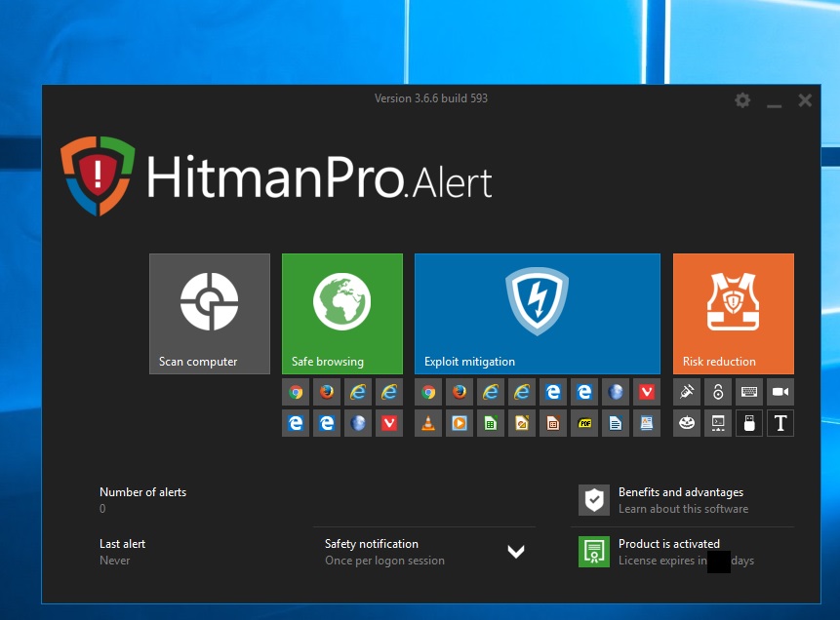Click the Benefits and advantages shield icon
840x620 pixels.
(594, 500)
